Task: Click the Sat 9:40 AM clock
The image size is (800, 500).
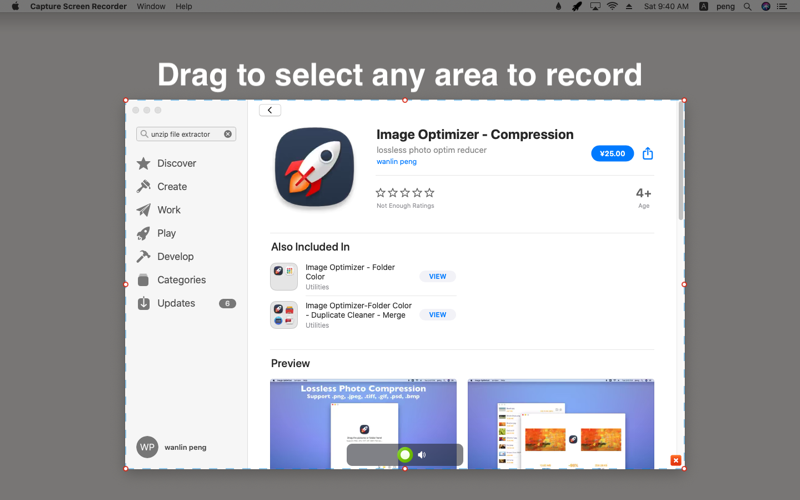Action: coord(666,6)
